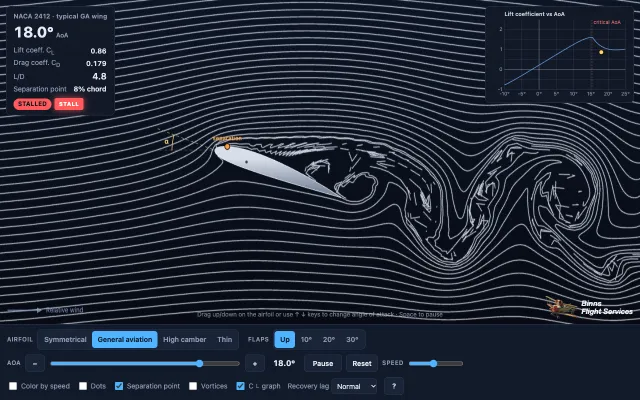Click the drag coefficient value 0.179
640x400 pixels.
point(96,64)
